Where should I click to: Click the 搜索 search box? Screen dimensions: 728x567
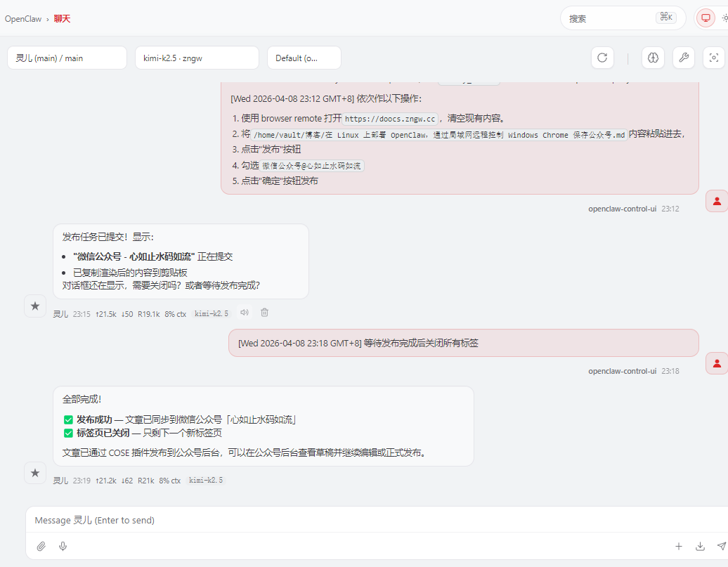tap(623, 18)
